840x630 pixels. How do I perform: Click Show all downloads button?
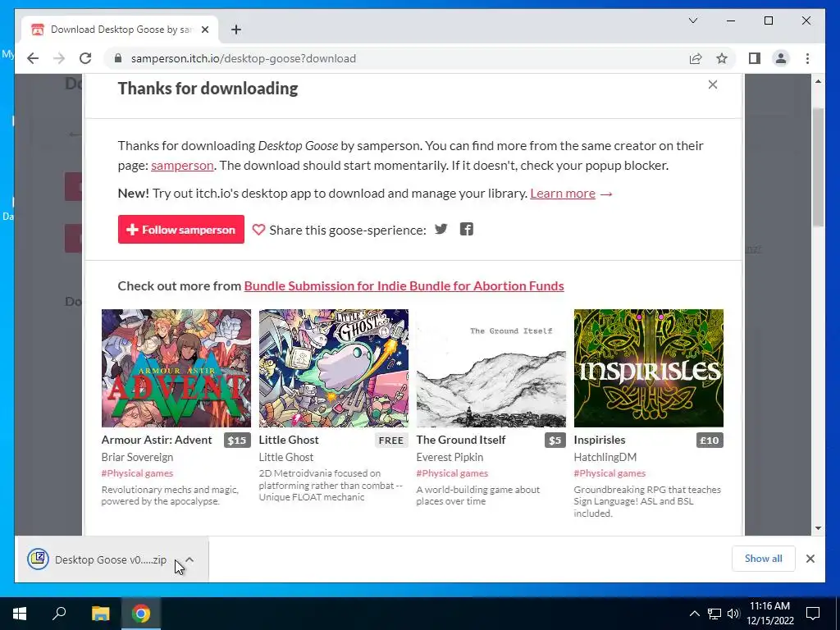click(764, 559)
